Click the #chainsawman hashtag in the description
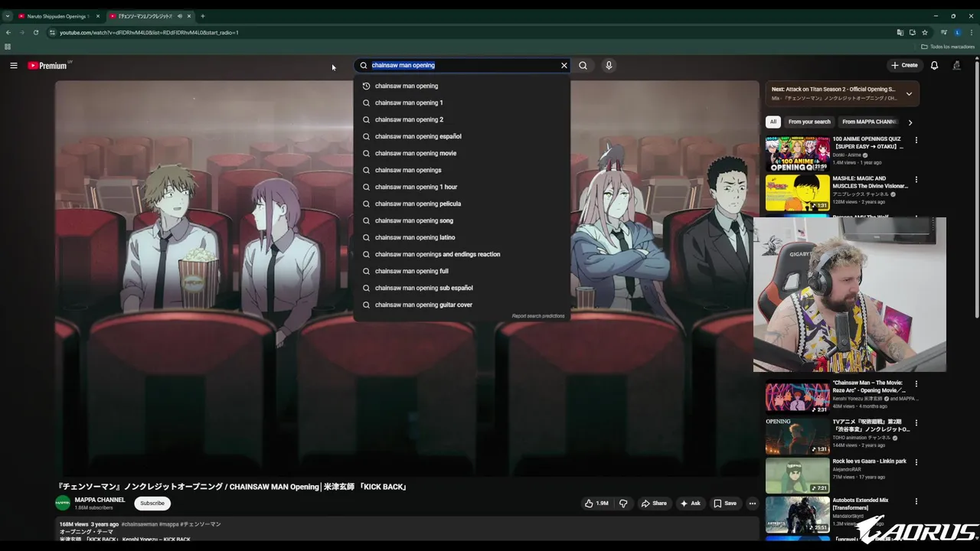The height and width of the screenshot is (551, 980). click(139, 524)
